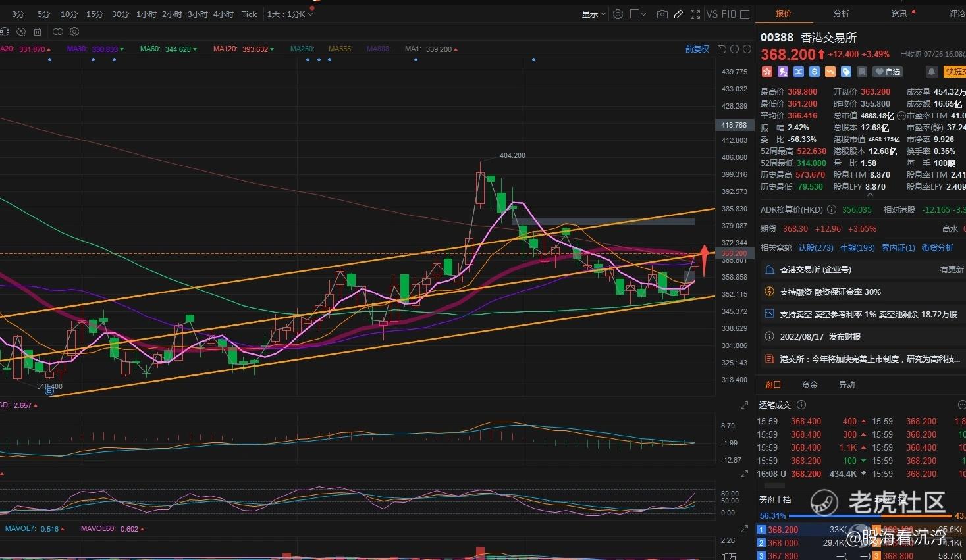Screen dimensions: 966x560
Task: Enter fullscreen chart mode
Action: click(x=695, y=14)
